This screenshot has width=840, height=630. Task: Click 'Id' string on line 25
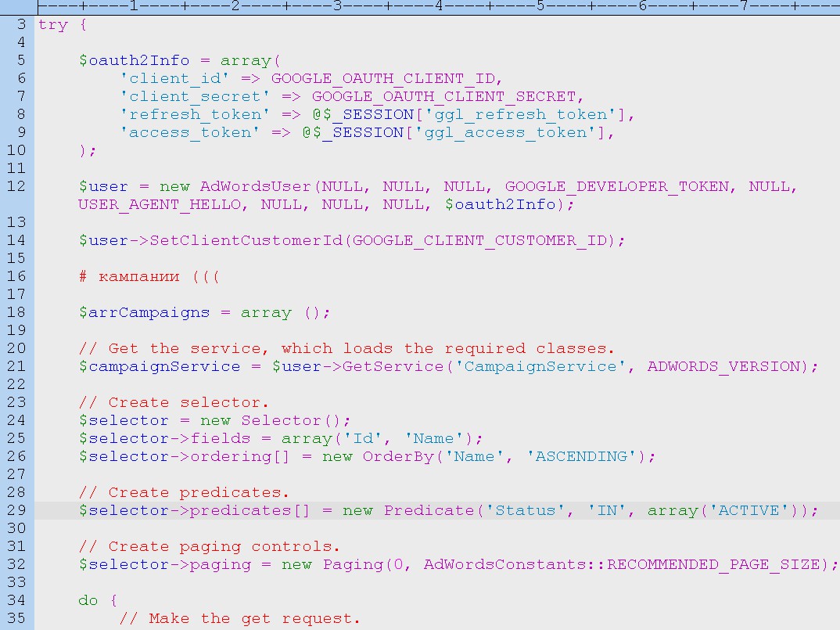(363, 438)
